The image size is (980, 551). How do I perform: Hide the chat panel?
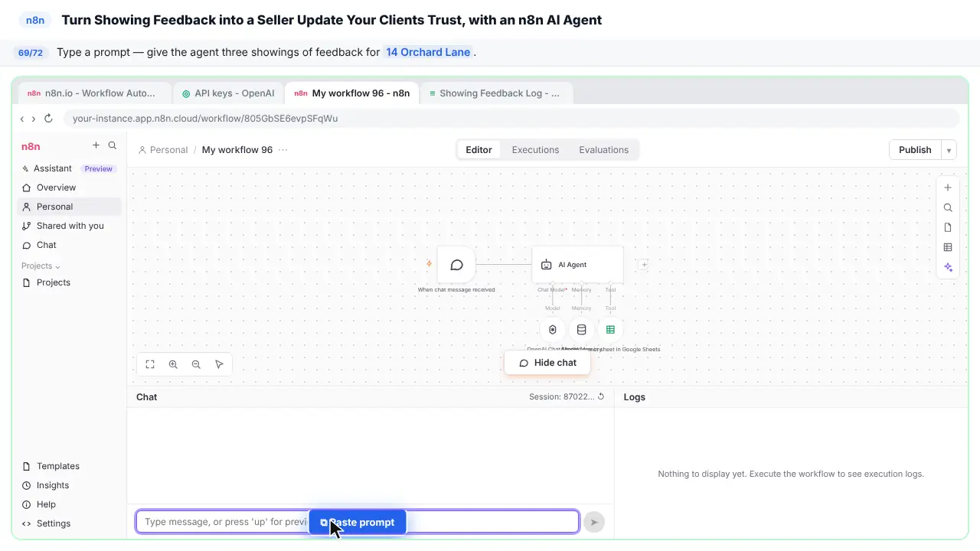pyautogui.click(x=547, y=363)
